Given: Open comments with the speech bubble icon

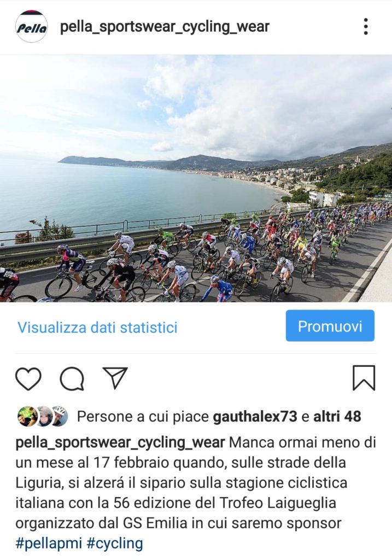Looking at the screenshot, I should tap(72, 378).
